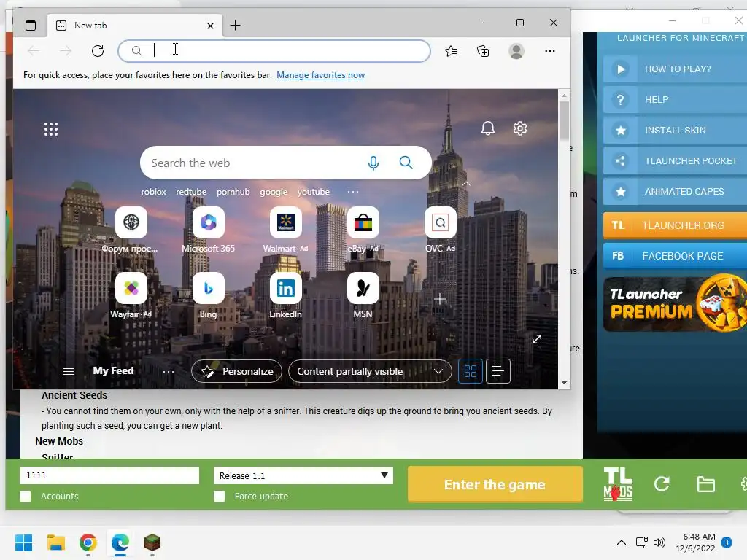Show hidden system tray icons chevron
Viewport: 747px width, 560px height.
(x=622, y=542)
